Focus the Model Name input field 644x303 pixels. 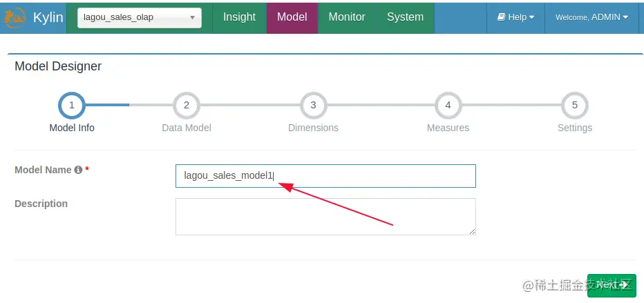[325, 176]
